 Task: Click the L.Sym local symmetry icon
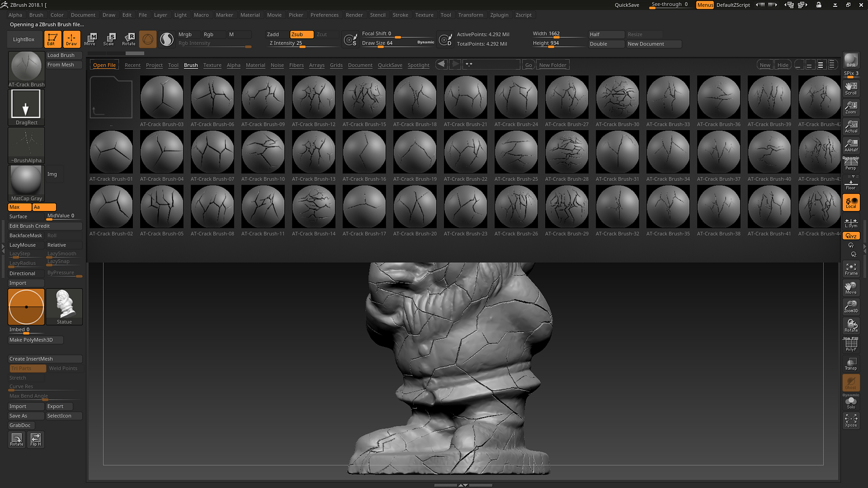pos(851,223)
